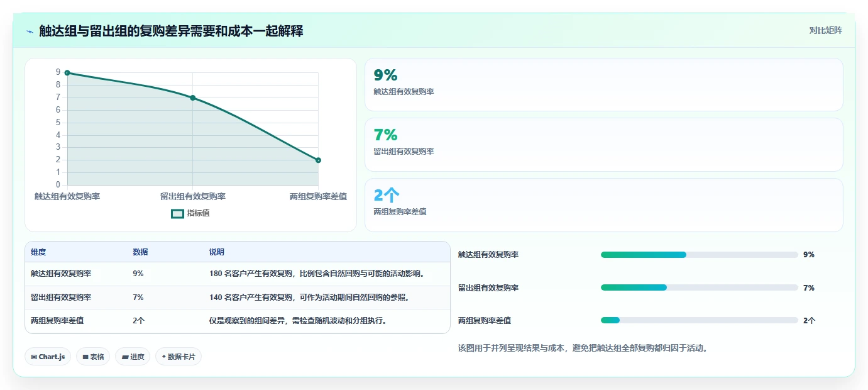Click the 数据 table column header
868x390 pixels.
point(140,252)
